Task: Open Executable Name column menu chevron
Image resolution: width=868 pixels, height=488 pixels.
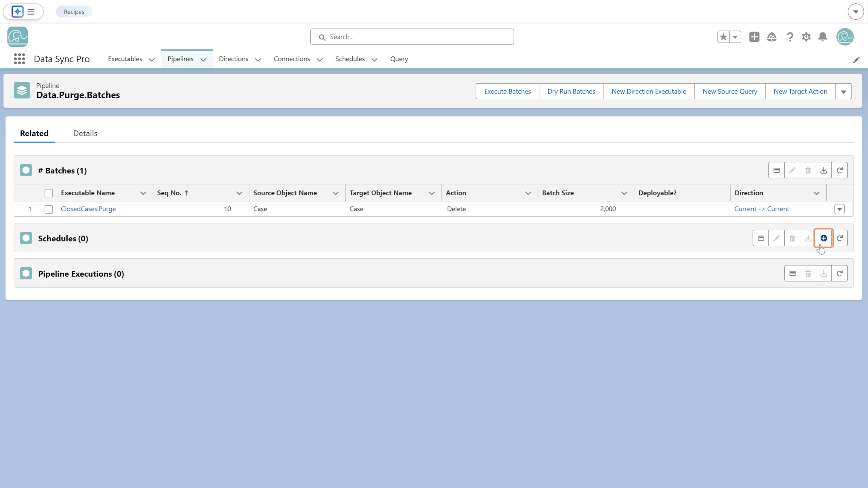Action: [x=143, y=193]
